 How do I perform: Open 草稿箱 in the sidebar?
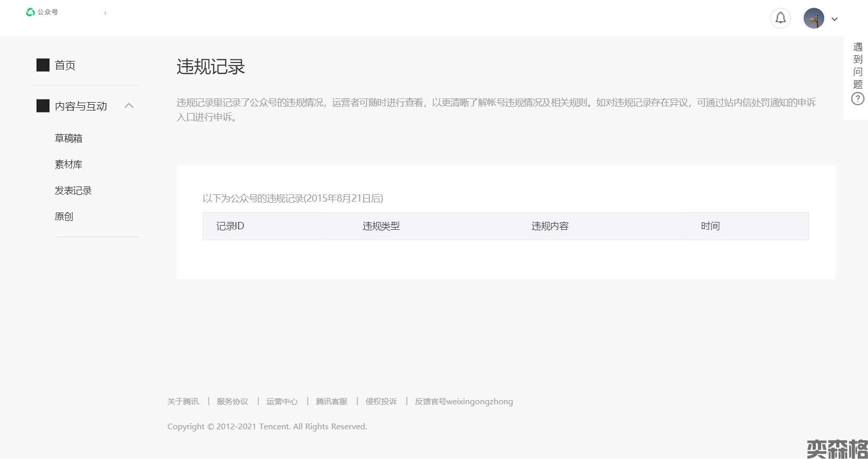pyautogui.click(x=68, y=139)
